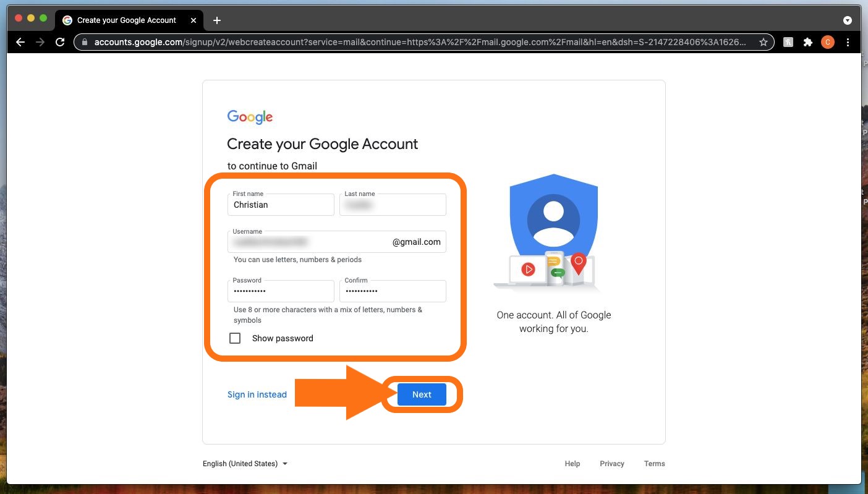This screenshot has height=494, width=868.
Task: Click the "Use 8 or more characters" hint
Action: (x=328, y=315)
